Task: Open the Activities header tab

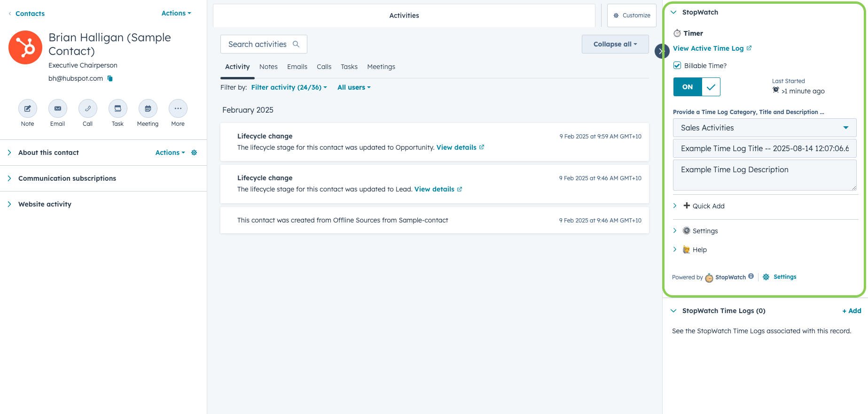Action: pos(404,15)
